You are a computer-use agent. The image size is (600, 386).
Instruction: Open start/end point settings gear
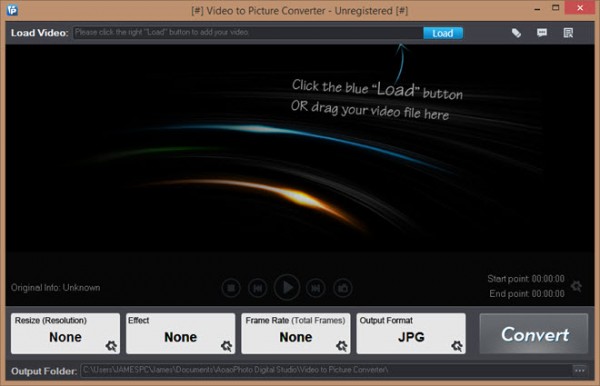click(x=576, y=286)
